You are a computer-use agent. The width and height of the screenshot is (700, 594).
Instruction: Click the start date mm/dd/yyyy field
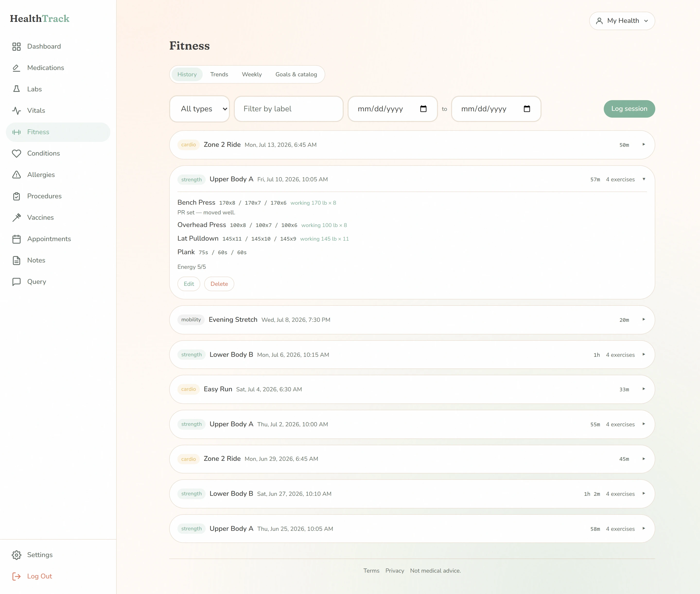tap(393, 109)
